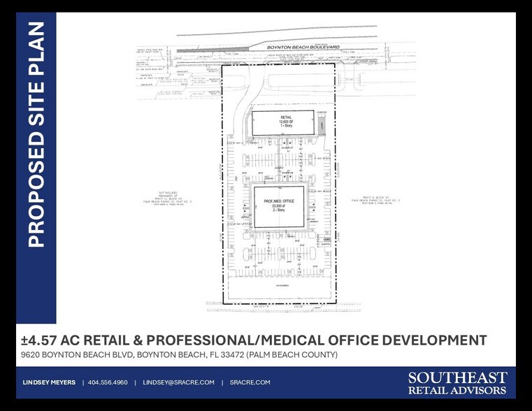Click the 33,500 sf office size text
The image size is (532, 411).
[x=279, y=206]
